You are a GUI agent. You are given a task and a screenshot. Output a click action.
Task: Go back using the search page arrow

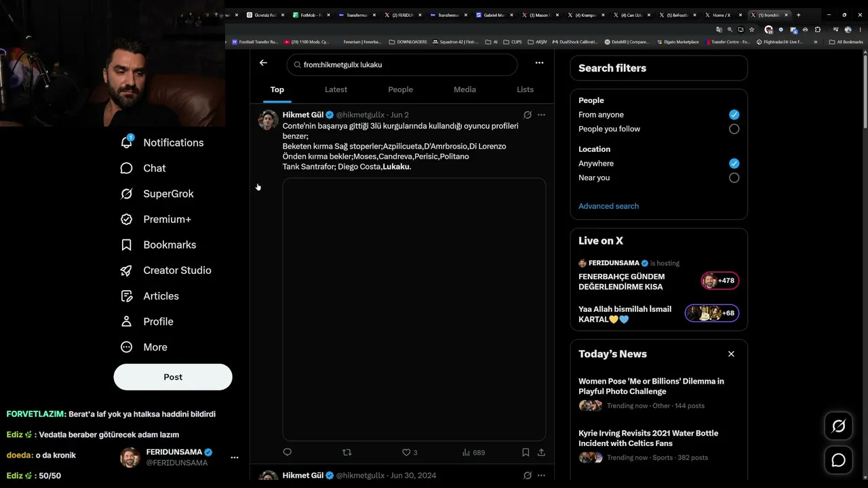pos(263,63)
